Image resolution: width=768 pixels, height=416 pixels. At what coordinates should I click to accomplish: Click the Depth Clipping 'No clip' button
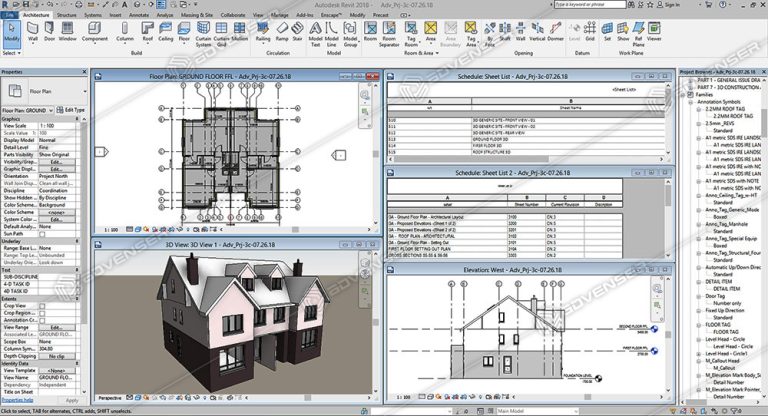[x=56, y=356]
